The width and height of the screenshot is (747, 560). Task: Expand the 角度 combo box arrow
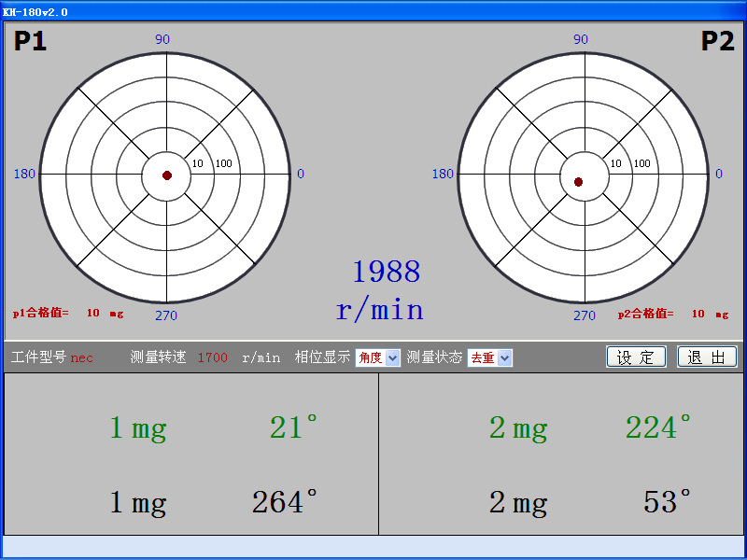pyautogui.click(x=390, y=357)
